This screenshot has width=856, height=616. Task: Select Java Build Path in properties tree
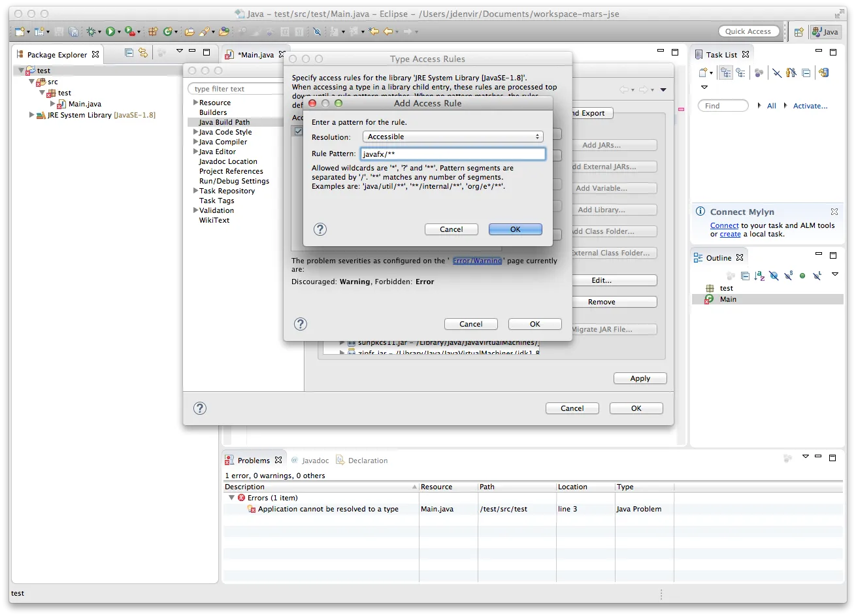pos(224,122)
